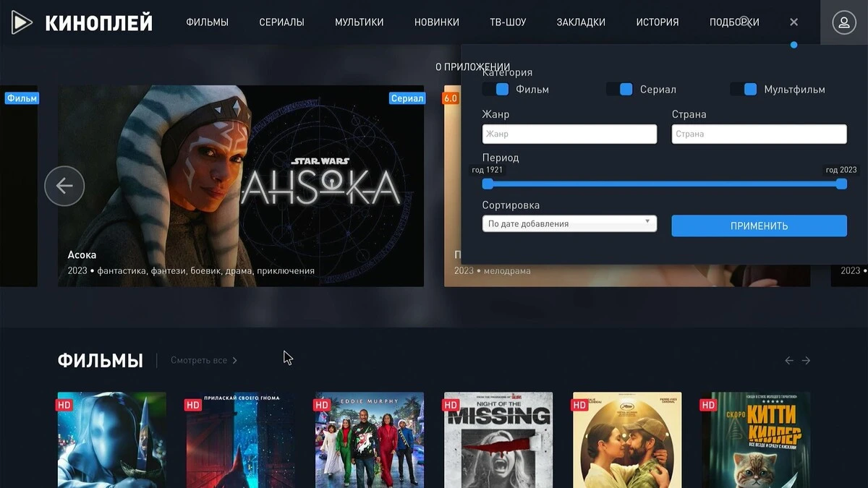Click the period slider end handle 2023
Screen dimensions: 868x488
click(x=841, y=184)
